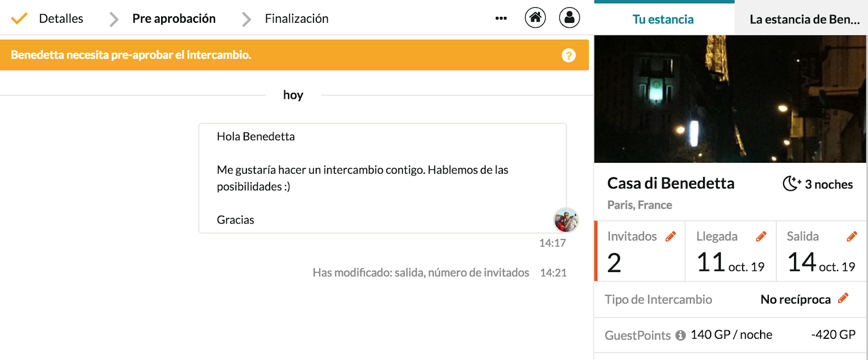Click the Benedetta necesita pre-aprobar banner text
This screenshot has height=360, width=868.
pyautogui.click(x=131, y=55)
